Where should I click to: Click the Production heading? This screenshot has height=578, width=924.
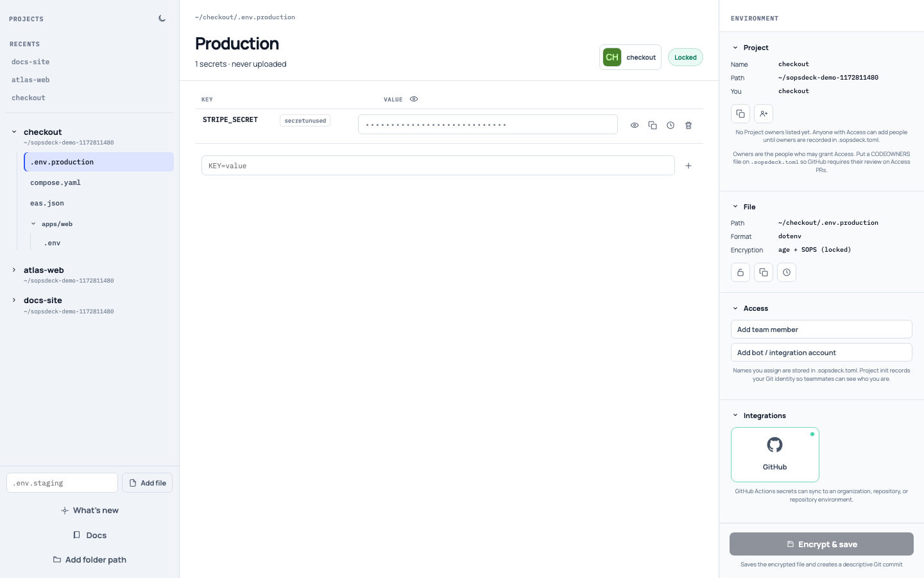click(x=237, y=44)
